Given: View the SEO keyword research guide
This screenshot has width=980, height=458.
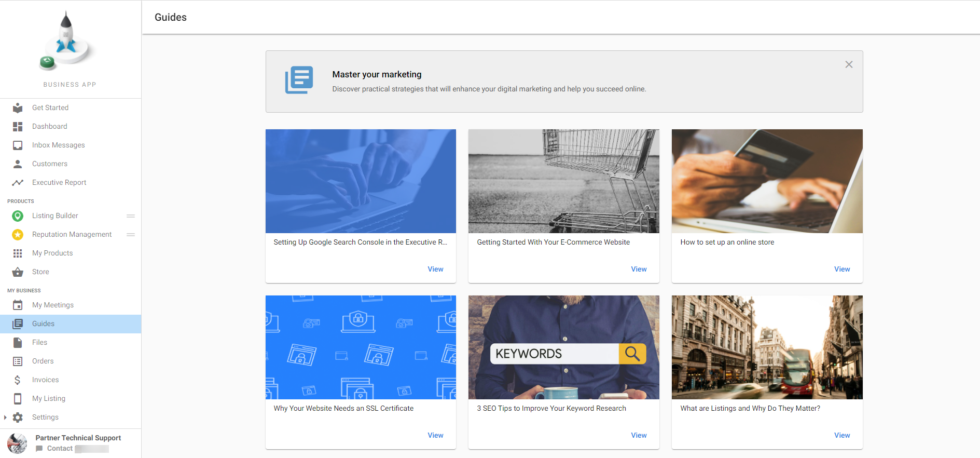Looking at the screenshot, I should pyautogui.click(x=639, y=435).
